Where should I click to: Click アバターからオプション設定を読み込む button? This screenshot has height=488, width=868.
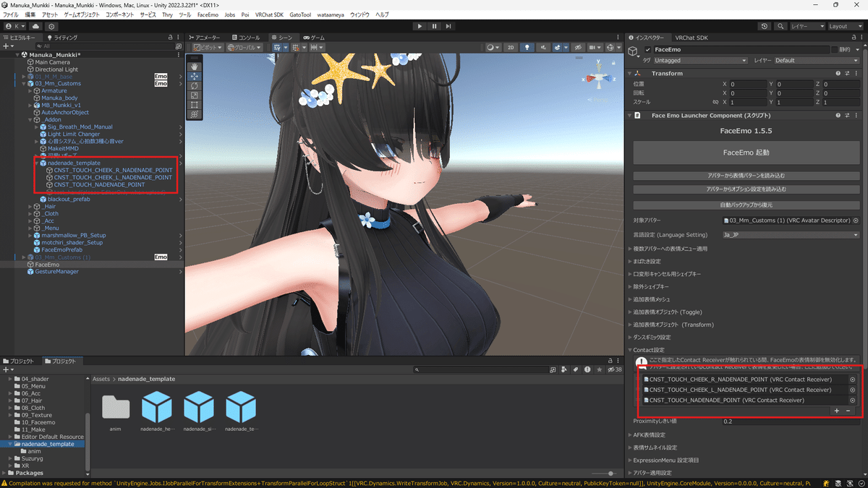tap(746, 189)
